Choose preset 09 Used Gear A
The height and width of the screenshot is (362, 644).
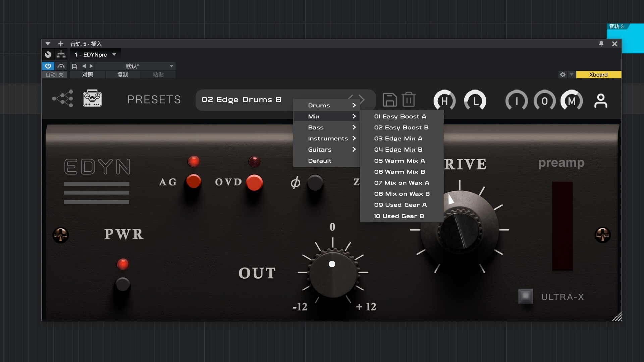pyautogui.click(x=401, y=205)
